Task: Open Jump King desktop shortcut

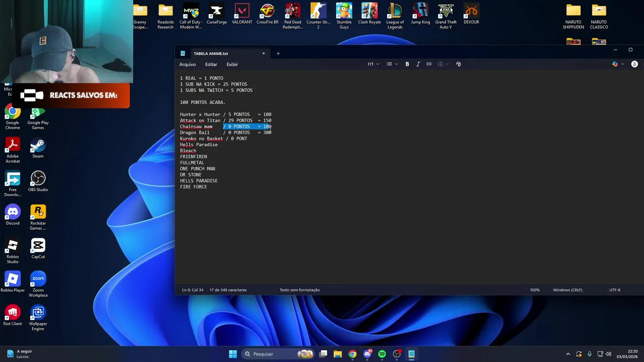Action: 421,14
